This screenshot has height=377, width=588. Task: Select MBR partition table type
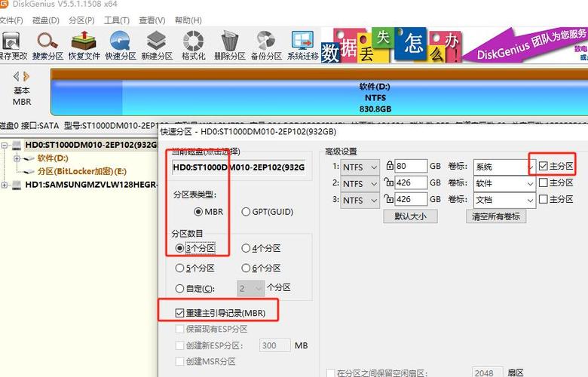(x=209, y=212)
